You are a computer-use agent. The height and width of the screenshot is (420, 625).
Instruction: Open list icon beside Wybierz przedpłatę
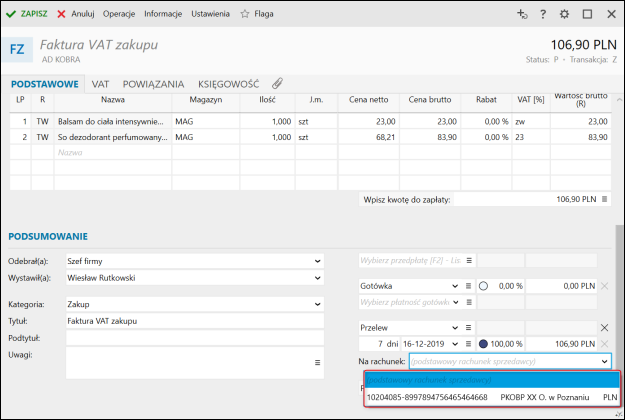coord(469,261)
